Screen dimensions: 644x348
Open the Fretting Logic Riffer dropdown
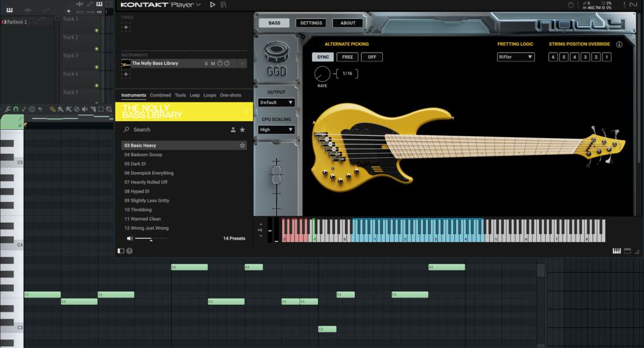515,57
